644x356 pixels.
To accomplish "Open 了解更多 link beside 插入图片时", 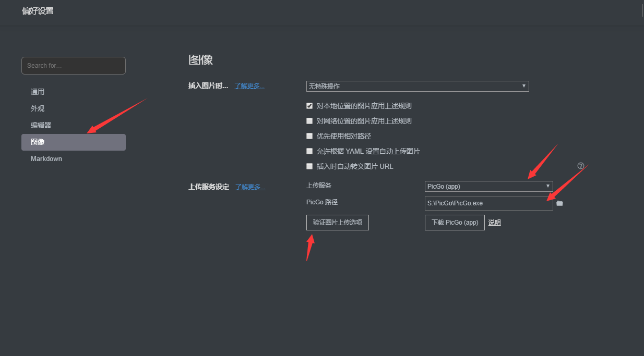I will click(x=249, y=86).
